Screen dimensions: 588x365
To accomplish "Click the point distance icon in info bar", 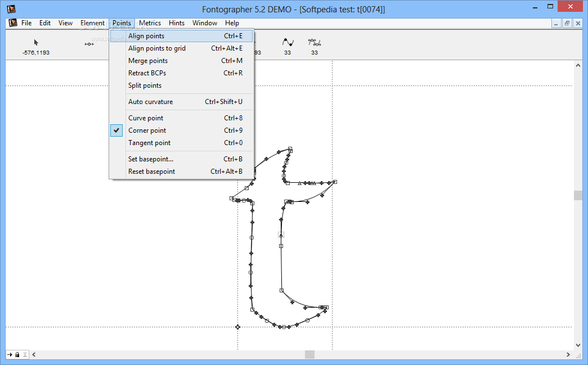I will coord(89,44).
